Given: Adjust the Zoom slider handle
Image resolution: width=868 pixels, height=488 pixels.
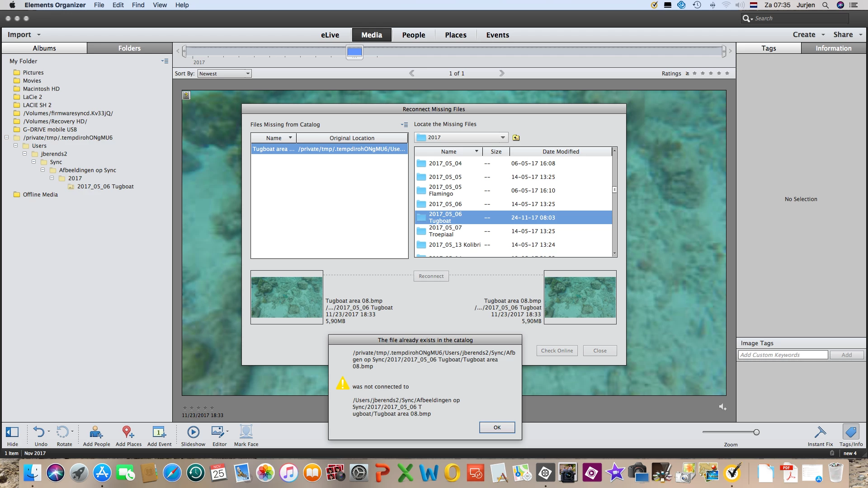Looking at the screenshot, I should (756, 432).
